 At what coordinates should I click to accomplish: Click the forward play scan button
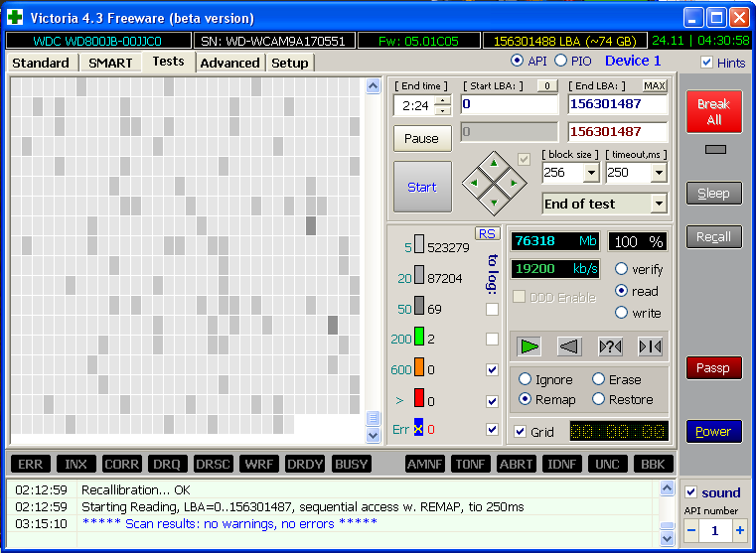[x=529, y=346]
